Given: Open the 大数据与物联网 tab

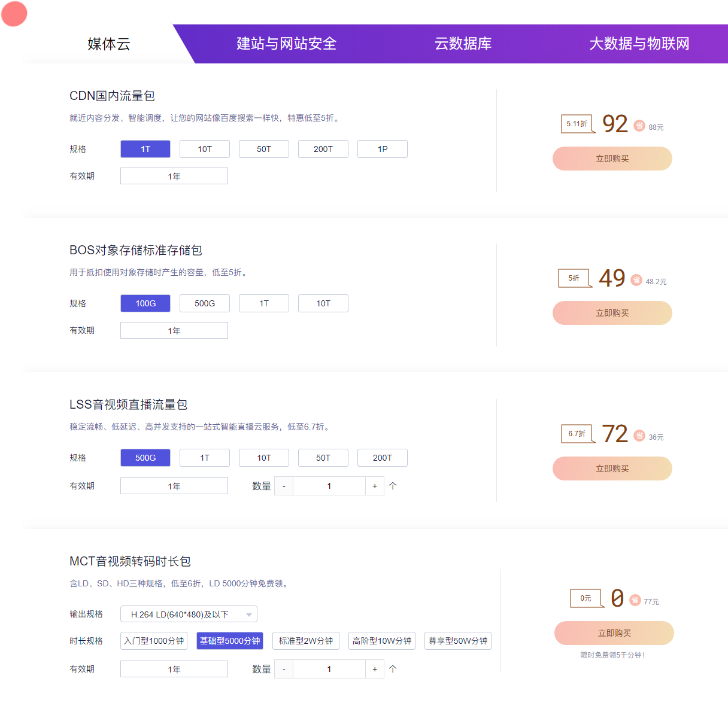Looking at the screenshot, I should tap(639, 44).
